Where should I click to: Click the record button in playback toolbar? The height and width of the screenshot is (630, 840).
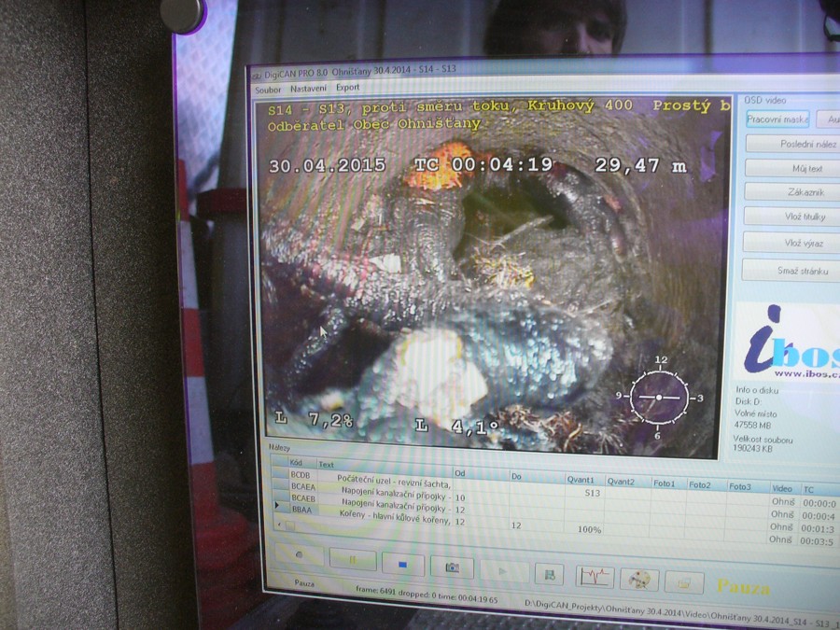click(x=297, y=556)
